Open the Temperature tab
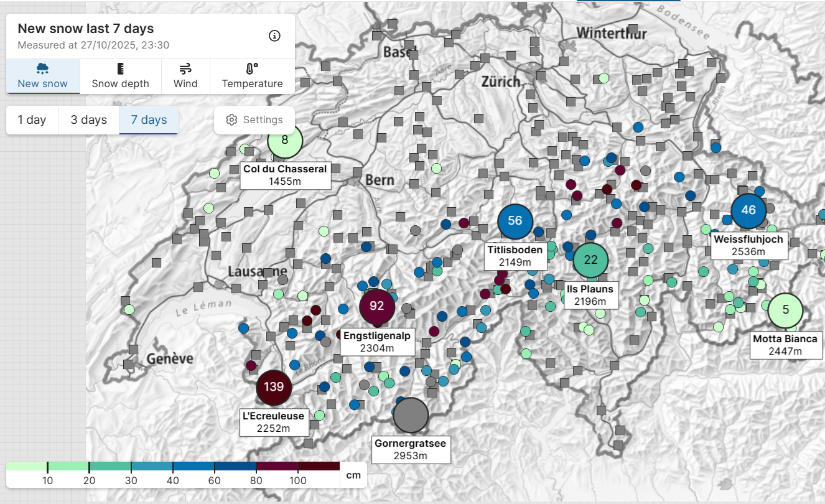Screen dimensions: 825x504 tap(252, 77)
